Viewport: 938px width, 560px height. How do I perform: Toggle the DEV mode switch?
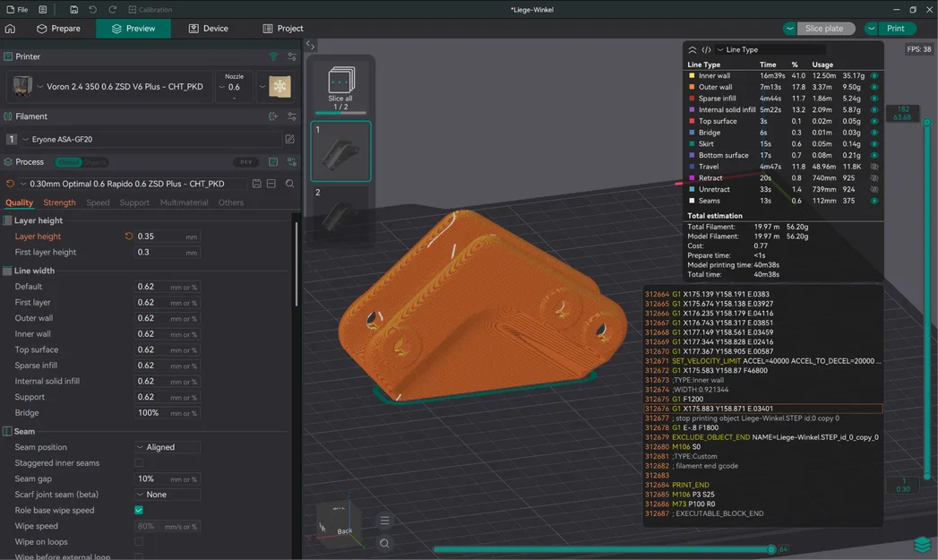pyautogui.click(x=245, y=161)
